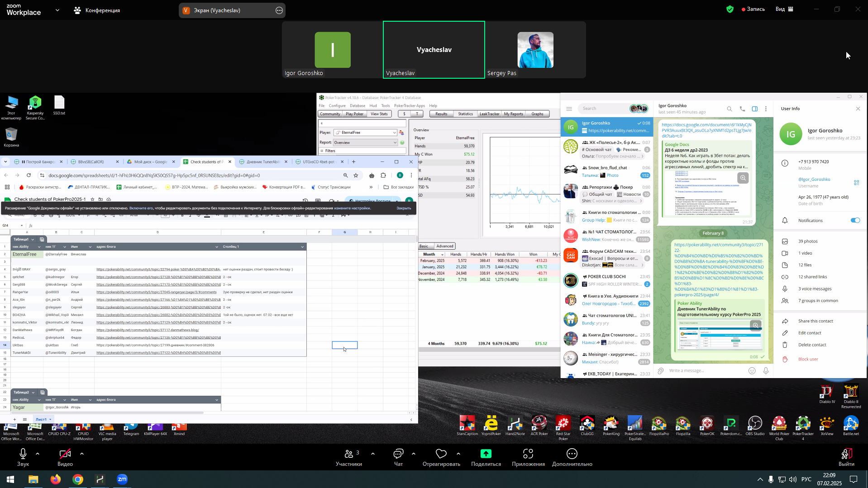Mute microphone via Звук in Zoom
Viewport: 868px width, 488px height.
tap(23, 457)
